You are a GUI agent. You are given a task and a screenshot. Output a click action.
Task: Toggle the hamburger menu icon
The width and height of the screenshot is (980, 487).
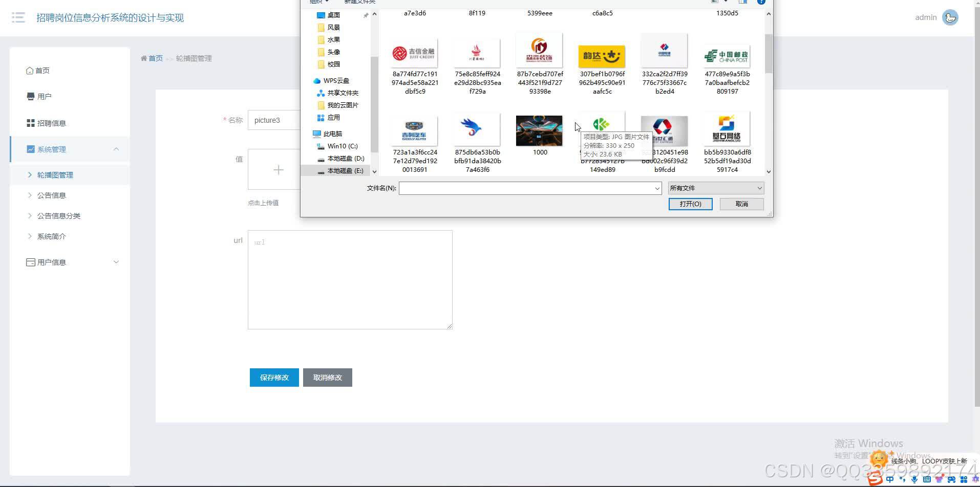click(18, 17)
